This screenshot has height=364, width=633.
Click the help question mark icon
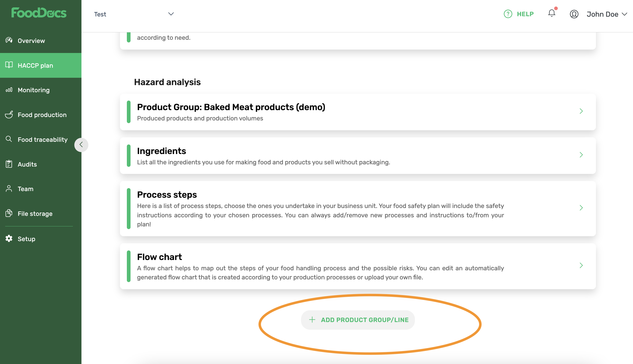pyautogui.click(x=508, y=14)
